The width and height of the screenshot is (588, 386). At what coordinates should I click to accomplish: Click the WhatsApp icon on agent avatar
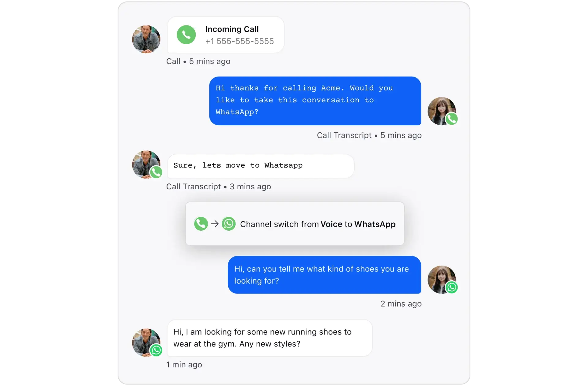pos(451,287)
